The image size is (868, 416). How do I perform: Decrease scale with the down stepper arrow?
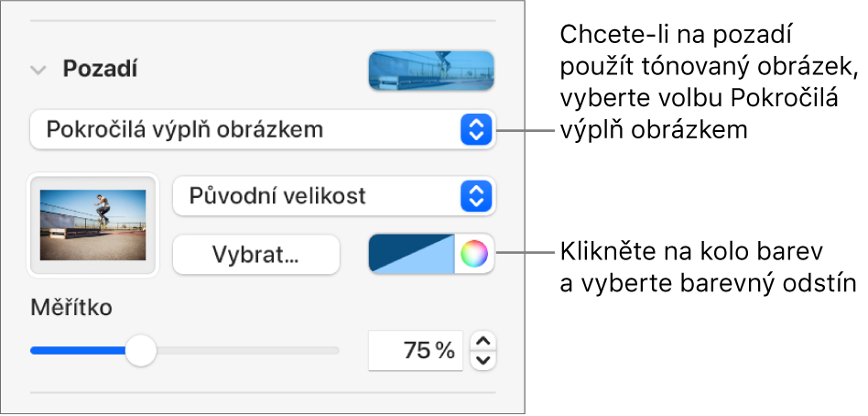click(x=484, y=359)
